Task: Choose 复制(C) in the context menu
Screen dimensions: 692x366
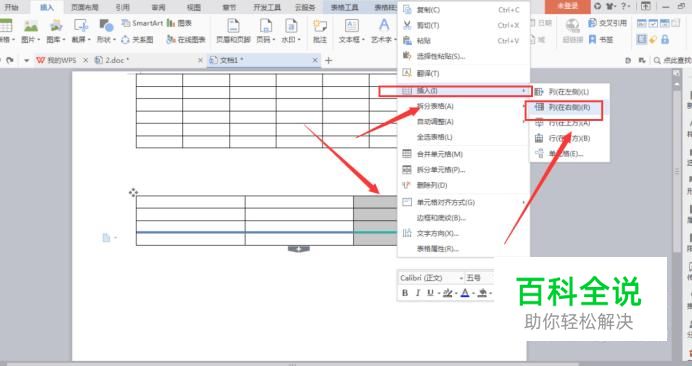Action: [463, 10]
